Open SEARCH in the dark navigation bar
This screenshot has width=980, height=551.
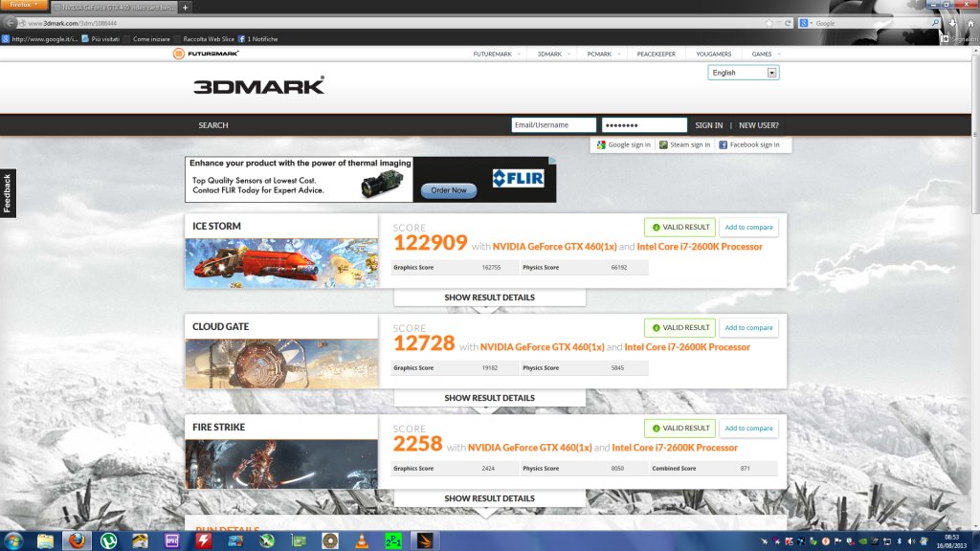(213, 125)
